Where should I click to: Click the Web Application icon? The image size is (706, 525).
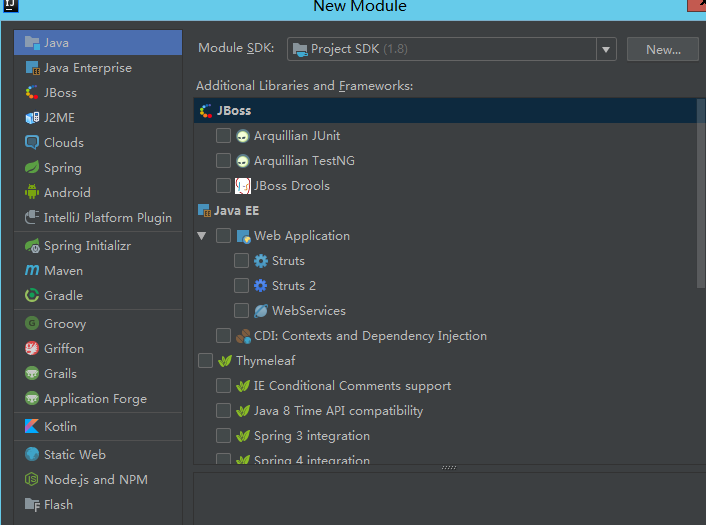(x=244, y=236)
